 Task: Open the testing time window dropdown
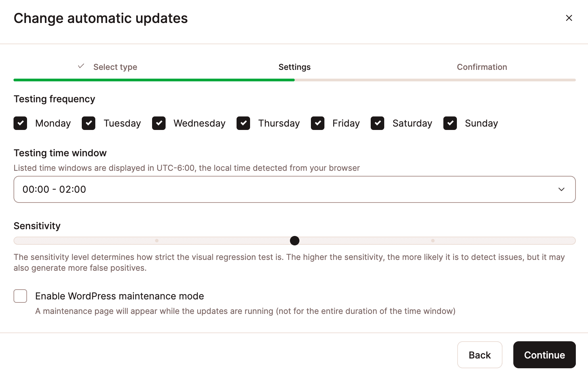[294, 189]
